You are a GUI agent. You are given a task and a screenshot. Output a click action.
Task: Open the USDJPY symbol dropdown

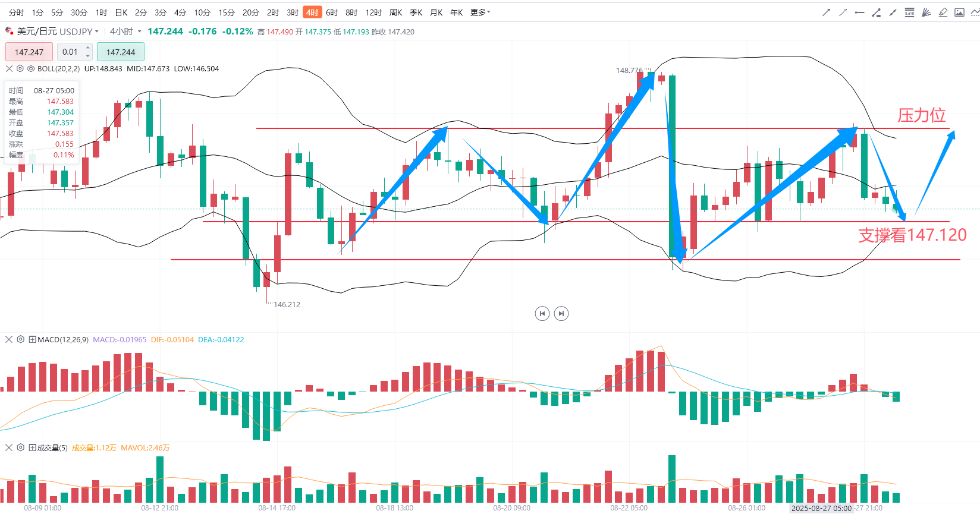click(x=96, y=31)
